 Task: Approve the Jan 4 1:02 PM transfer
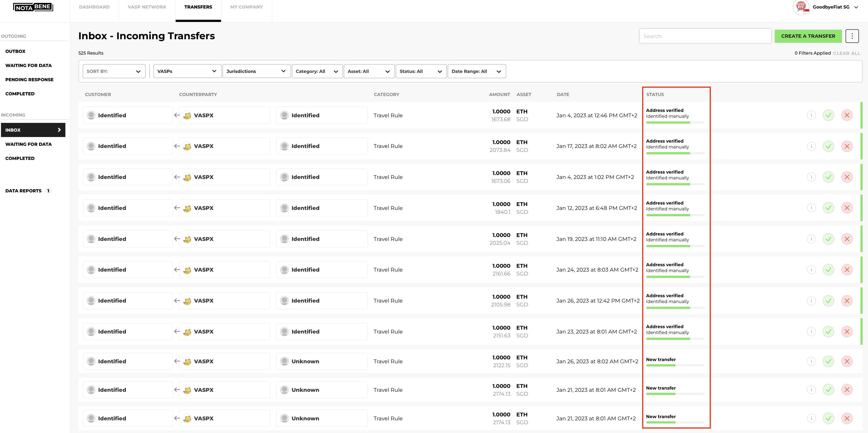click(828, 177)
